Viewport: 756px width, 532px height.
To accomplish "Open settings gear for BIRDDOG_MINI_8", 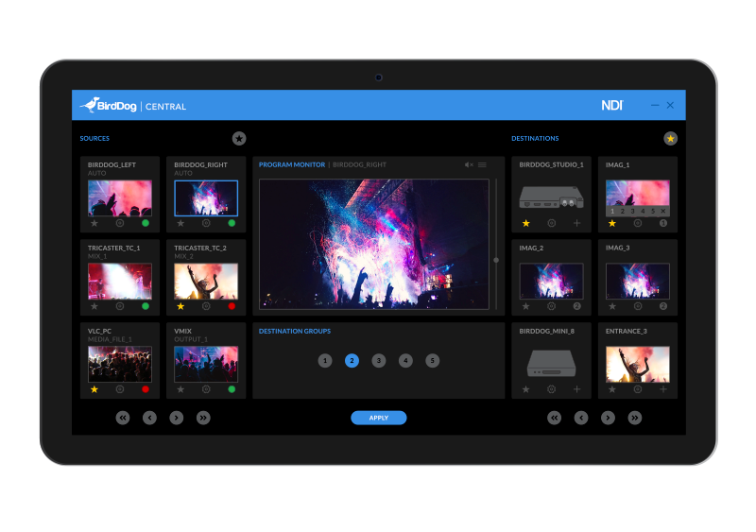I will 552,389.
